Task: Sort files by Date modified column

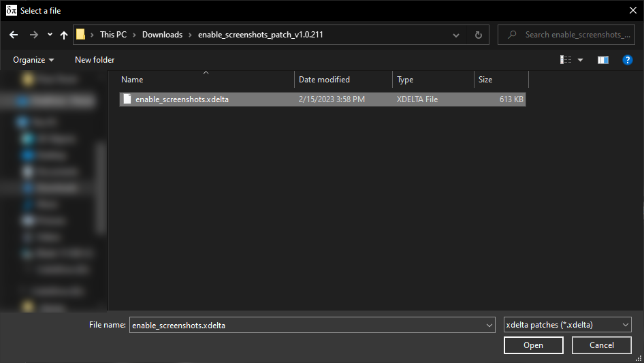Action: point(324,80)
